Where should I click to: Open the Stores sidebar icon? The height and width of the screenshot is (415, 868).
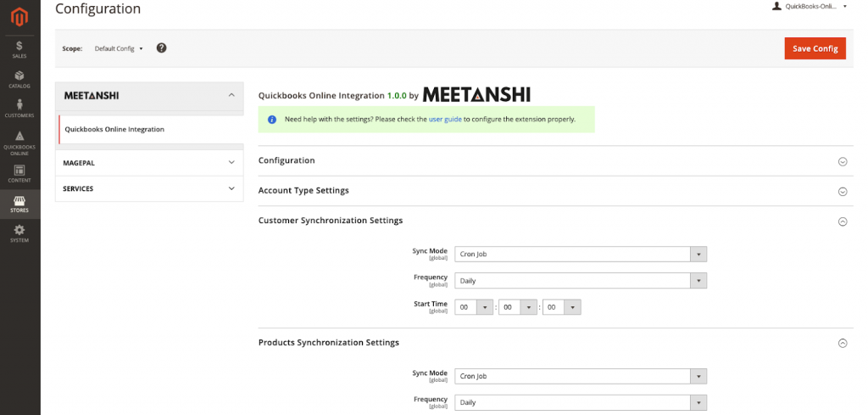19,204
